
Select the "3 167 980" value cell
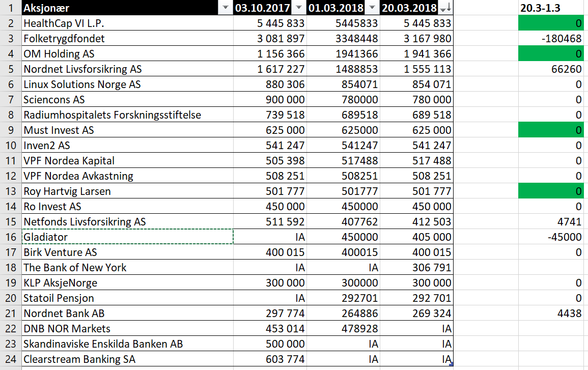[x=417, y=39]
